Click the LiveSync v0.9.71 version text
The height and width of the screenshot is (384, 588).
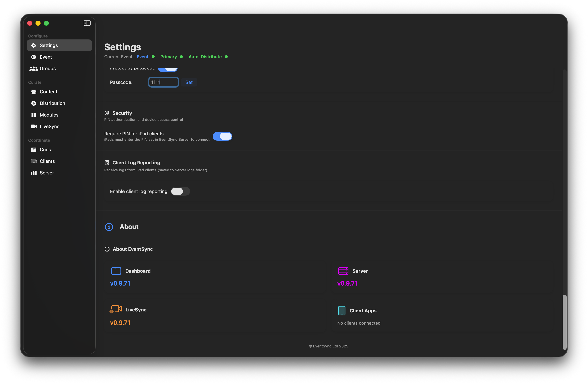tap(120, 323)
